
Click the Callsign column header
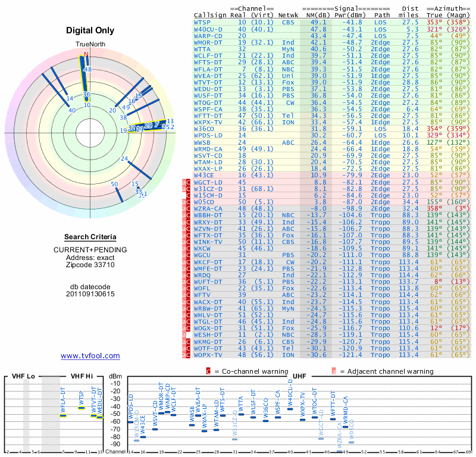(210, 15)
